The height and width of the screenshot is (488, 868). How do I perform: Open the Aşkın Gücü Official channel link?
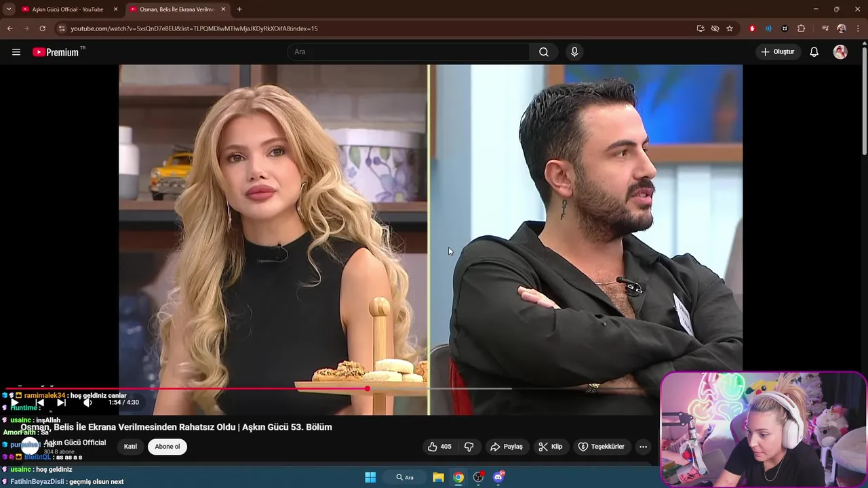click(75, 443)
